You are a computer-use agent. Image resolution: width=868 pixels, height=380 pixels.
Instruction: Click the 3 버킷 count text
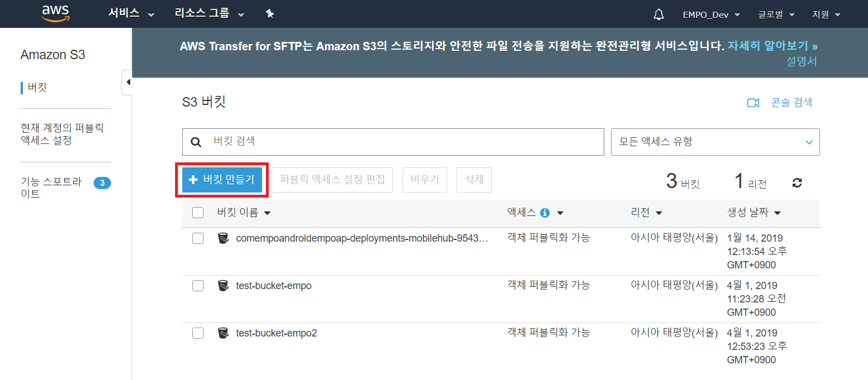[x=683, y=181]
